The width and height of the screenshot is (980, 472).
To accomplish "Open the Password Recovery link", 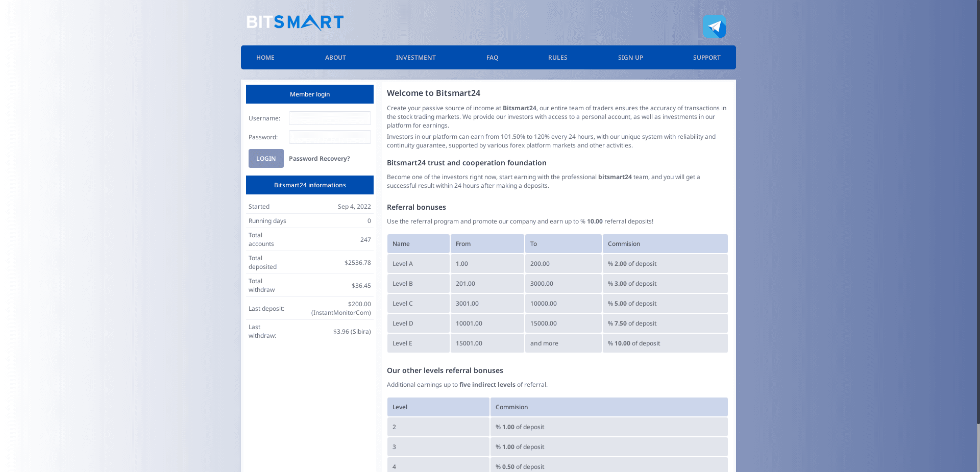I will pyautogui.click(x=320, y=158).
